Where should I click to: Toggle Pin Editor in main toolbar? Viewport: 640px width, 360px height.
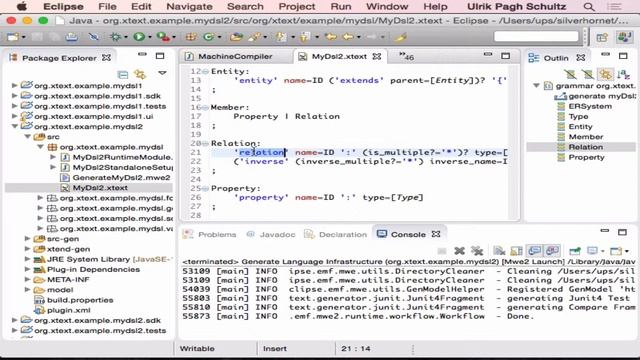coord(401,37)
